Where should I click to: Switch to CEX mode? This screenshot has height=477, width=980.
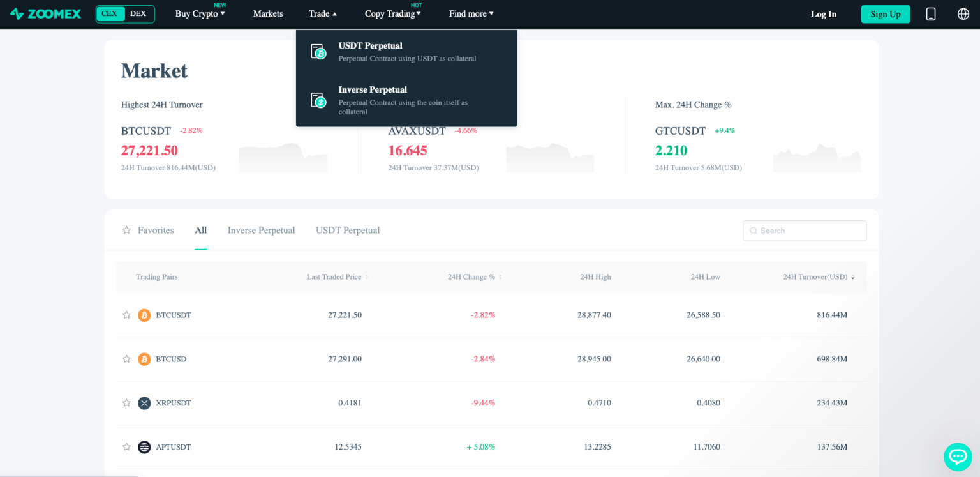(x=110, y=13)
